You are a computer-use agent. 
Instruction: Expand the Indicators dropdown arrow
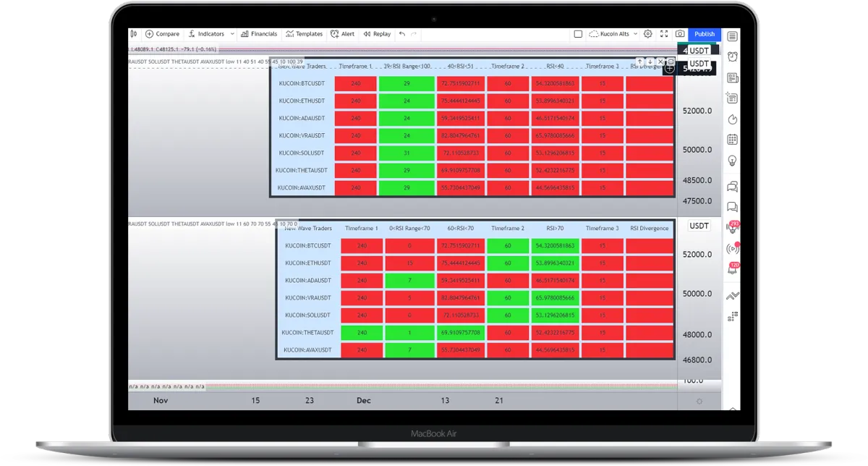pos(231,34)
